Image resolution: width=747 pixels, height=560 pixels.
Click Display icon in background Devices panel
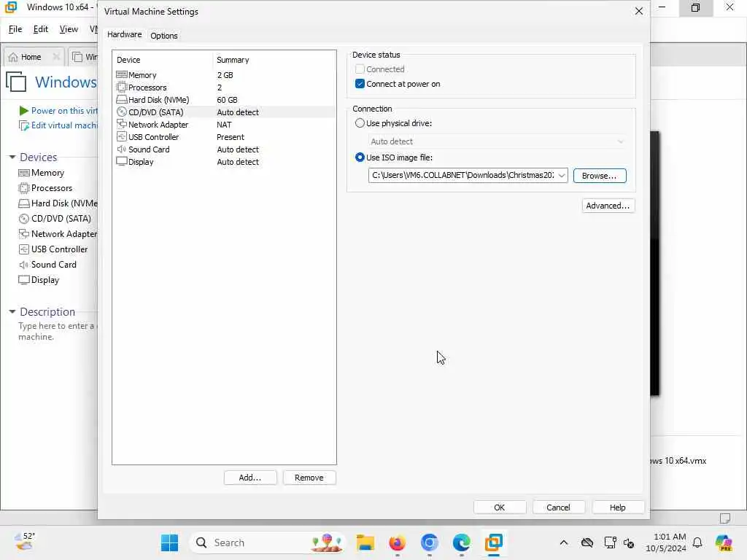(24, 279)
